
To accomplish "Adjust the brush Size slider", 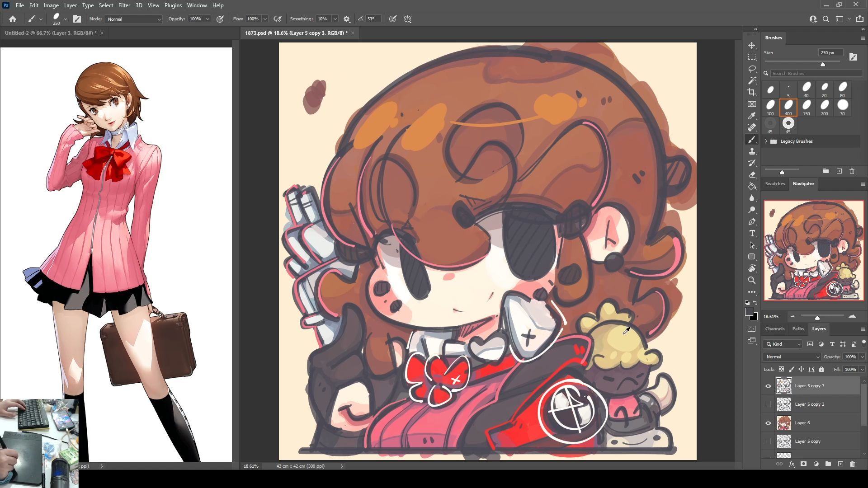I will coord(823,65).
